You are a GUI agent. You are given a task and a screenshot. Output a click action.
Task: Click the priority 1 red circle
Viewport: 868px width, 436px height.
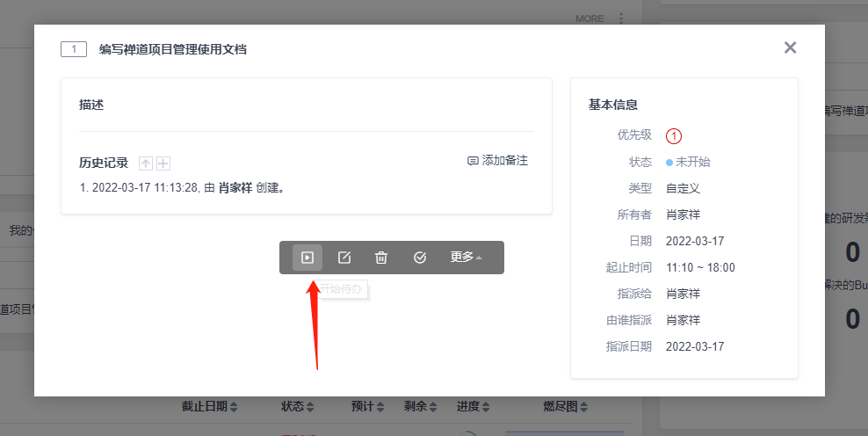pyautogui.click(x=674, y=135)
